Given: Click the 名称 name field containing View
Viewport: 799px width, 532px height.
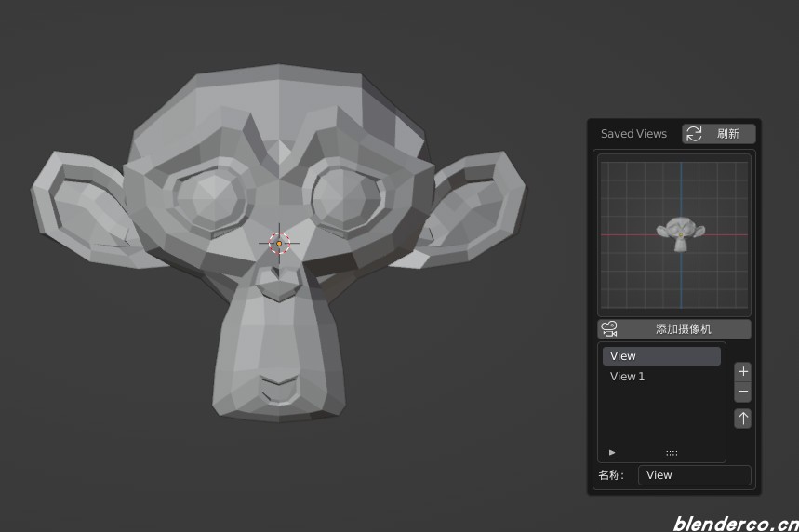Looking at the screenshot, I should 695,475.
